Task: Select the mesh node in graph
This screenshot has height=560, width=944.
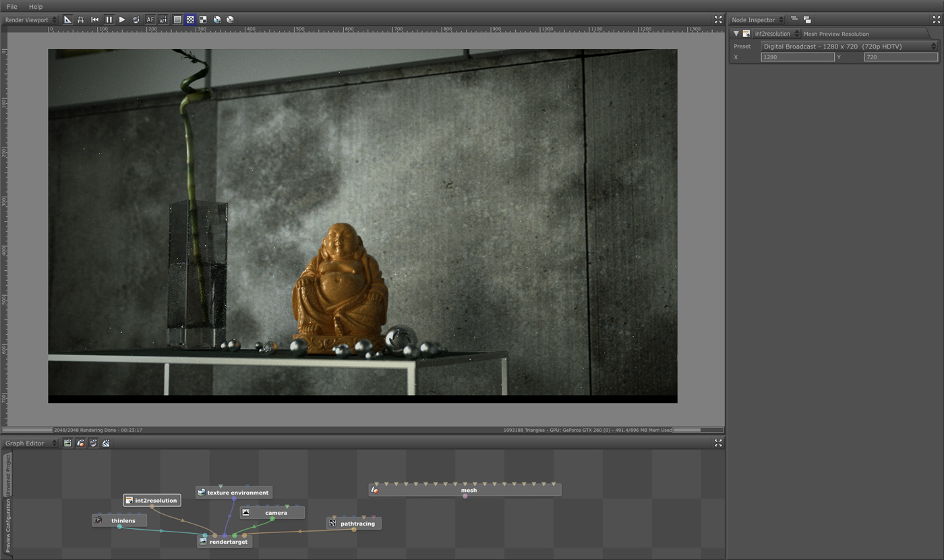Action: (465, 491)
